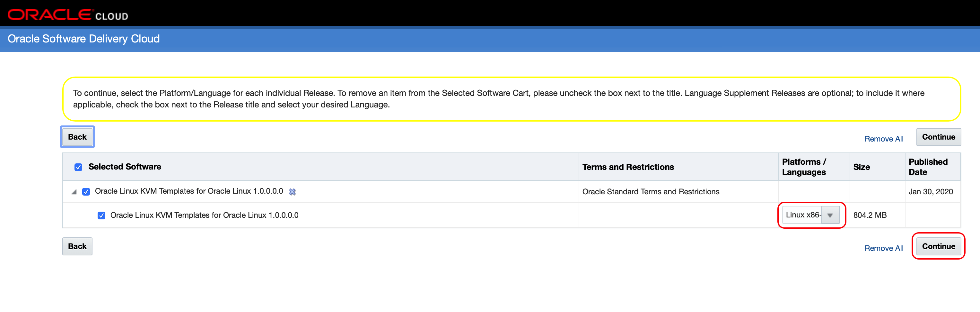Click the Published Date column header
980x312 pixels.
[x=927, y=167]
